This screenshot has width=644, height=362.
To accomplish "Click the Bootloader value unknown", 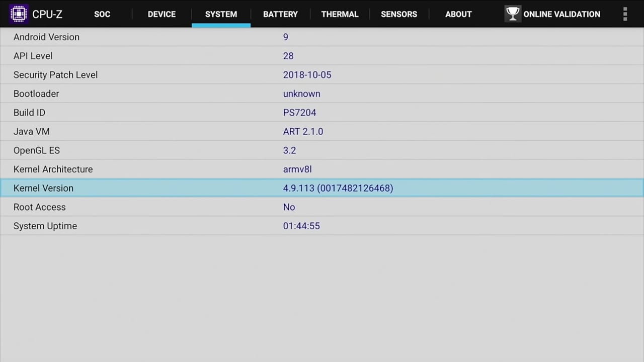I will (x=301, y=94).
